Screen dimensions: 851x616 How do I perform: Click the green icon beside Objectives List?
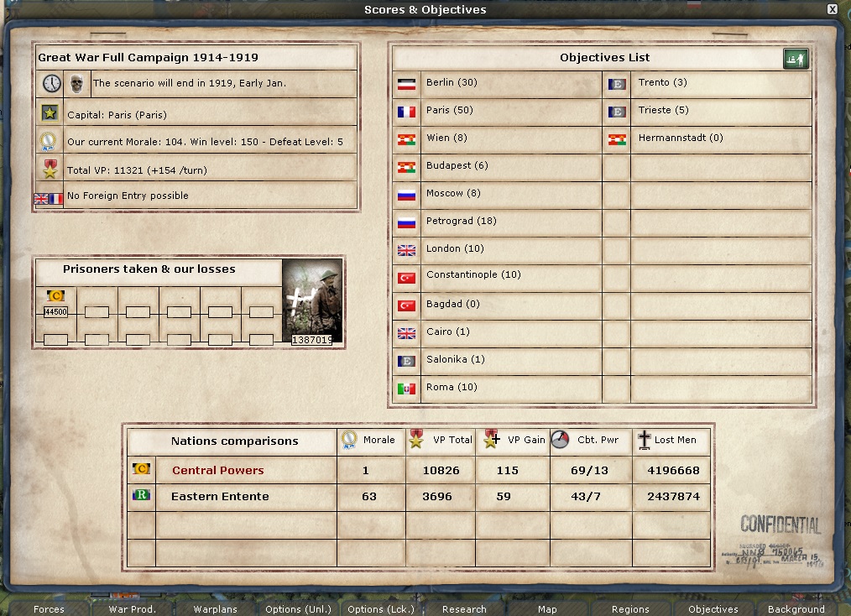(x=793, y=59)
